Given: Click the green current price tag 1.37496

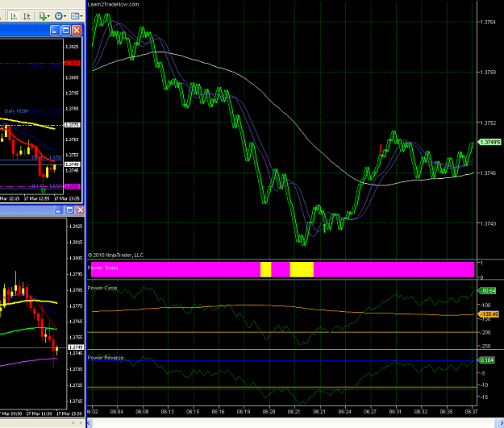Looking at the screenshot, I should pyautogui.click(x=489, y=142).
